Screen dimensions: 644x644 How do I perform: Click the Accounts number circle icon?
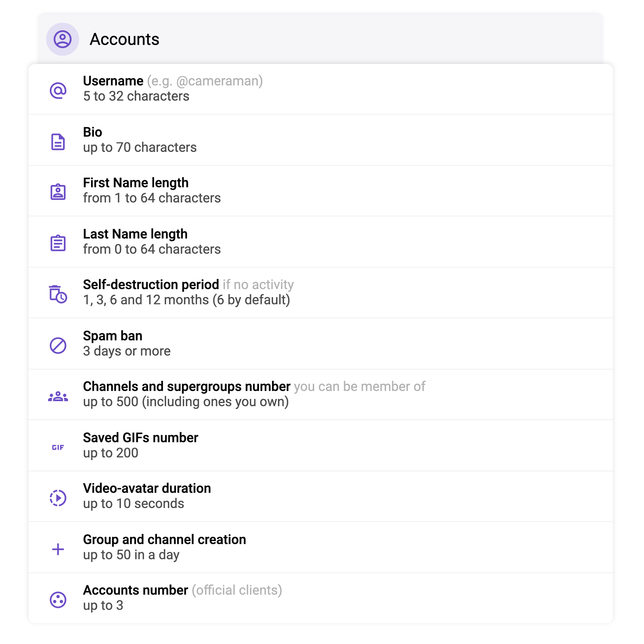click(58, 600)
